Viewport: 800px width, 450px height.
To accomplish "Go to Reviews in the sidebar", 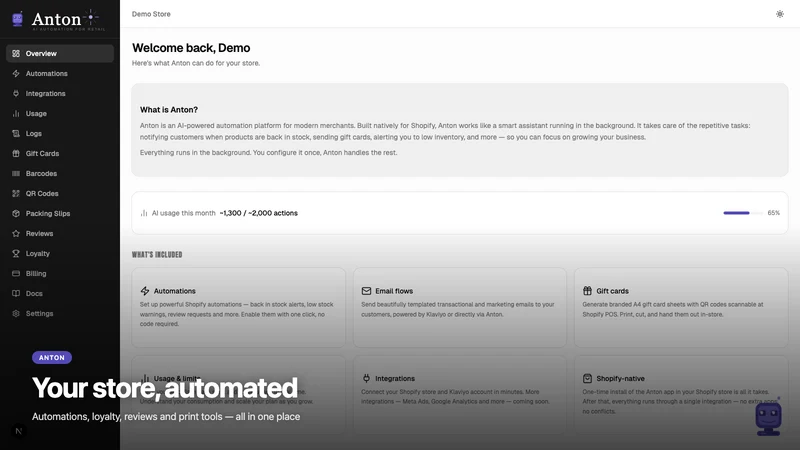I will click(x=60, y=233).
